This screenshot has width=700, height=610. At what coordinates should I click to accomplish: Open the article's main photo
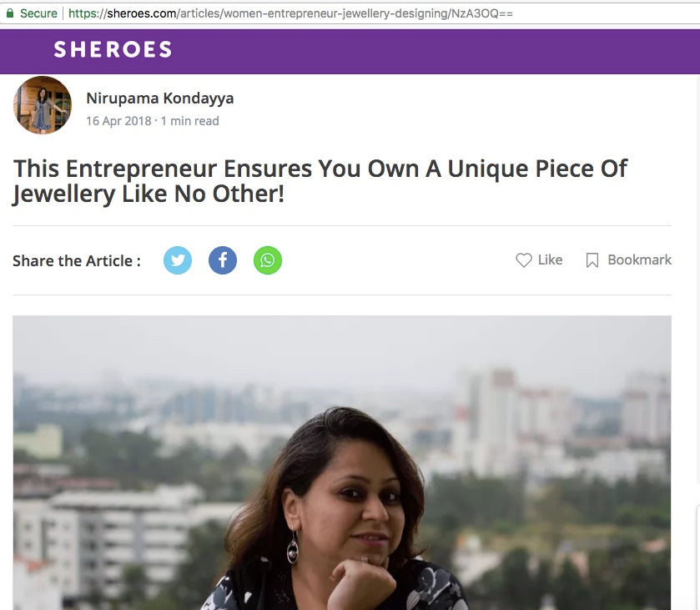tap(342, 462)
